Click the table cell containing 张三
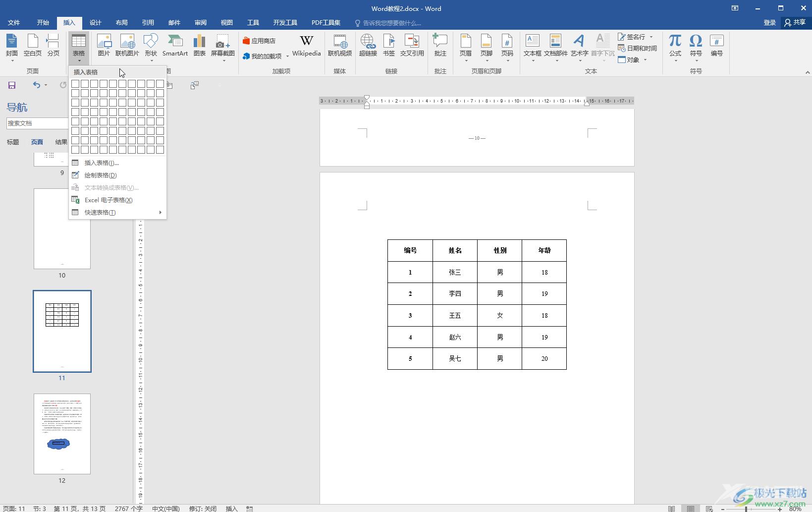Image resolution: width=812 pixels, height=512 pixels. click(455, 272)
